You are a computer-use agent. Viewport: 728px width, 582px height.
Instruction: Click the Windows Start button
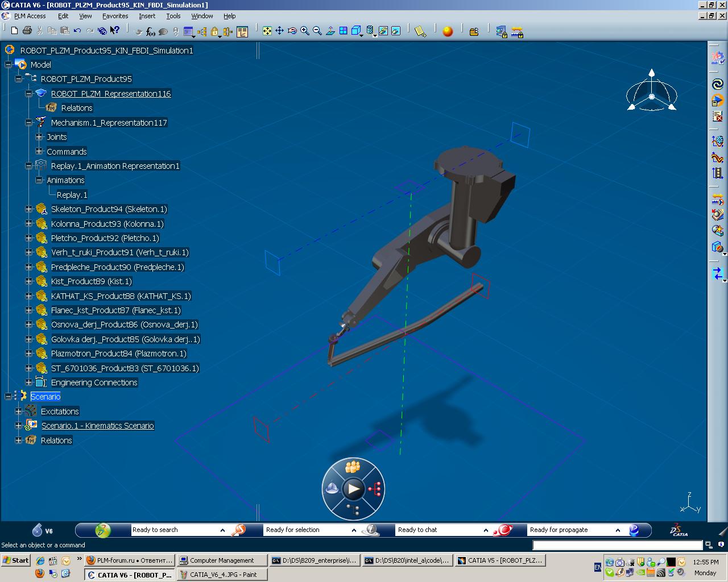(x=16, y=560)
